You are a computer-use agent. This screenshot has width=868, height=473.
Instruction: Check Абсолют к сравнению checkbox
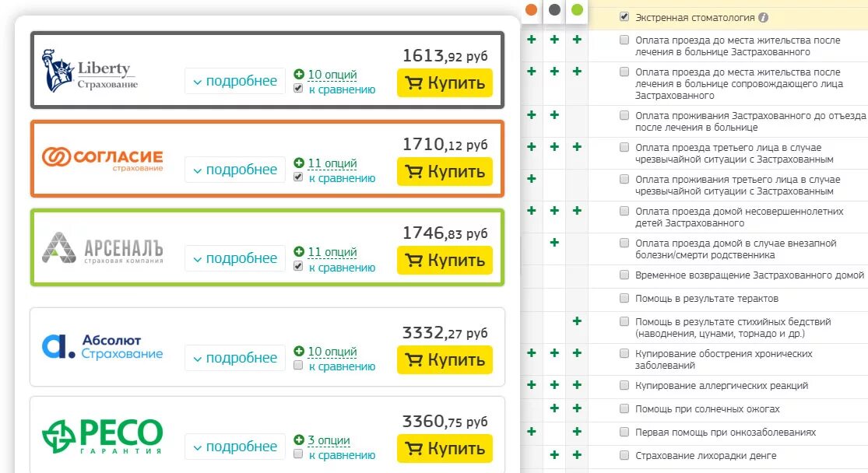[x=298, y=365]
